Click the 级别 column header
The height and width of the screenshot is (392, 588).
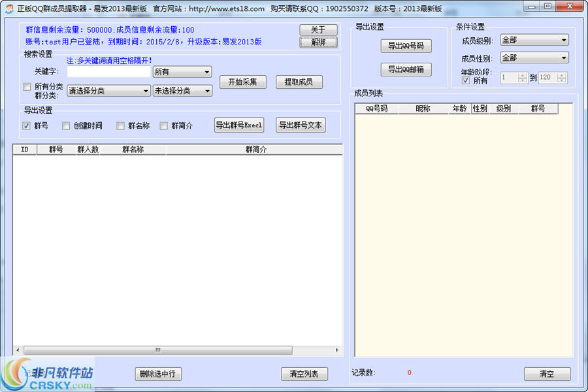[x=504, y=108]
